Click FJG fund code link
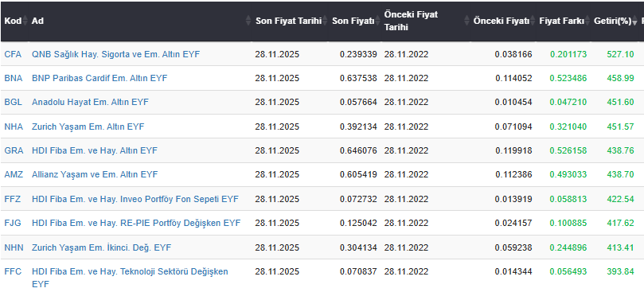Image resolution: width=644 pixels, height=296 pixels. (x=13, y=223)
